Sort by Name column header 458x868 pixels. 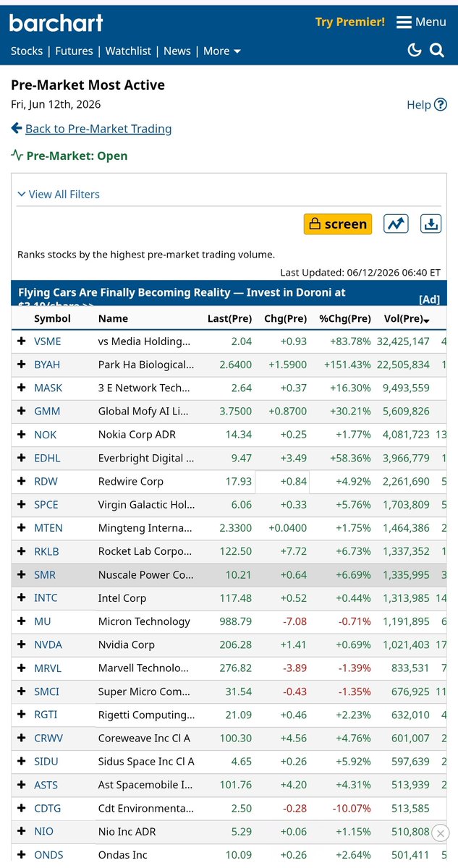113,318
